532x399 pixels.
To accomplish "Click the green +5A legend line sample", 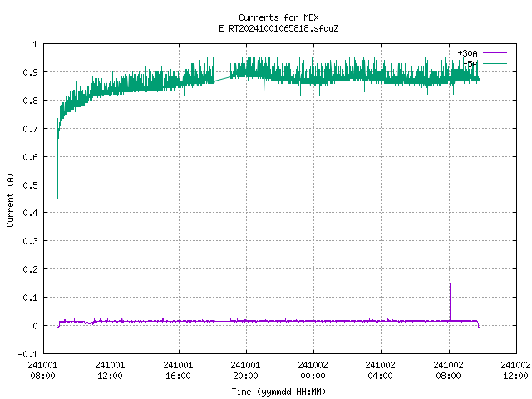I will 495,63.
